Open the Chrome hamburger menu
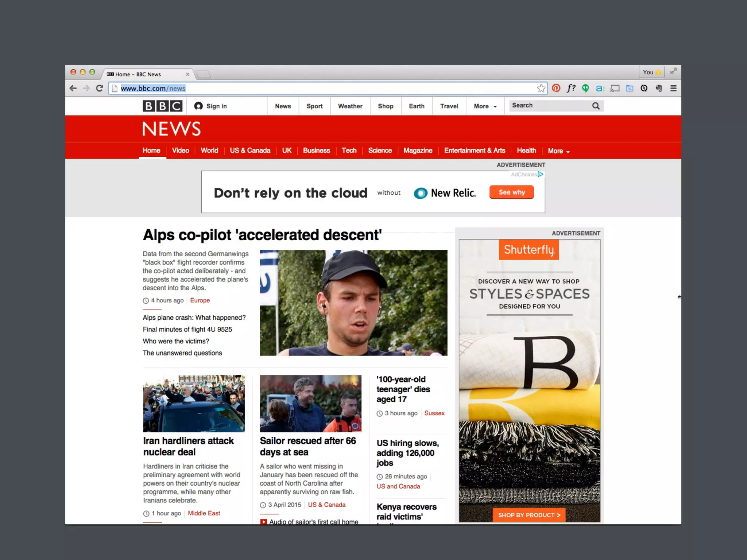The width and height of the screenshot is (747, 560). click(x=673, y=88)
